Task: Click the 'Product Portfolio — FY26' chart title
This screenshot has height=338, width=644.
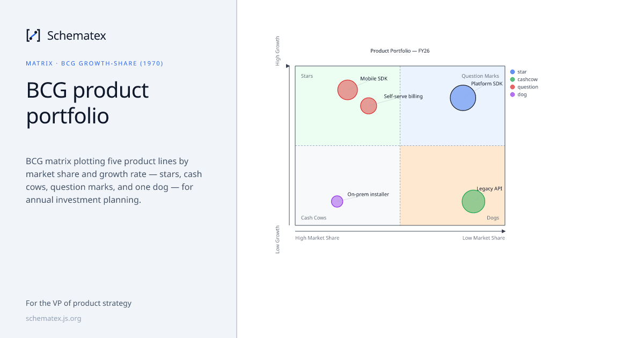Action: (x=400, y=51)
